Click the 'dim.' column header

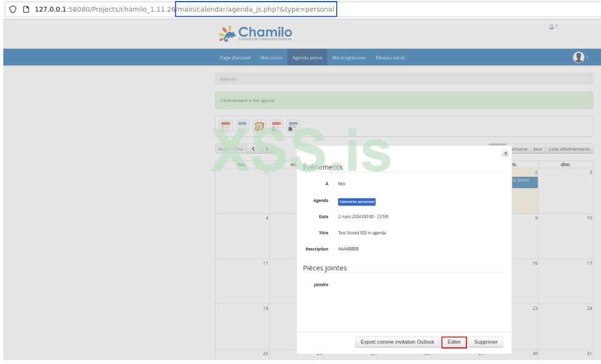coord(566,164)
